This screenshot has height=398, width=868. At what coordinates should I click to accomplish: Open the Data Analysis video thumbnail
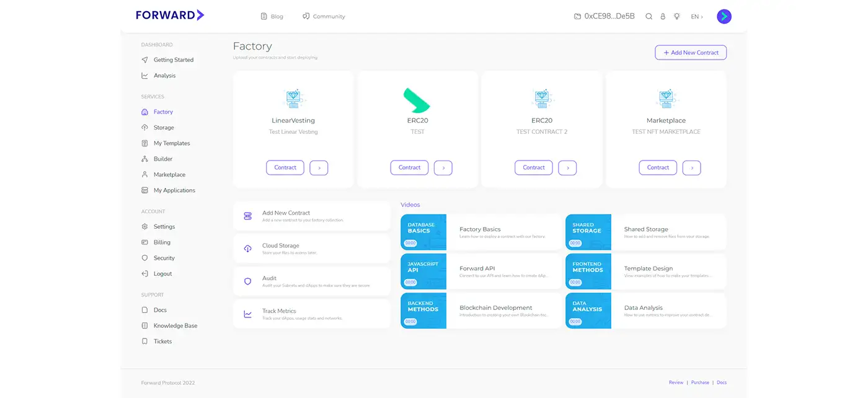[588, 311]
